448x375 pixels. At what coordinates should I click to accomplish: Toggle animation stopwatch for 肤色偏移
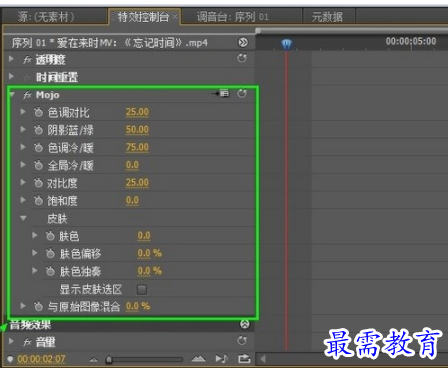click(x=50, y=254)
